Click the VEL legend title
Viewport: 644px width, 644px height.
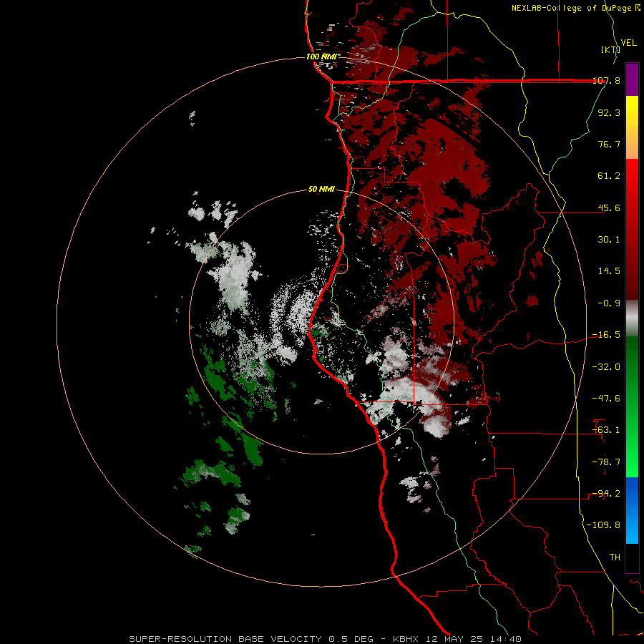coord(628,42)
